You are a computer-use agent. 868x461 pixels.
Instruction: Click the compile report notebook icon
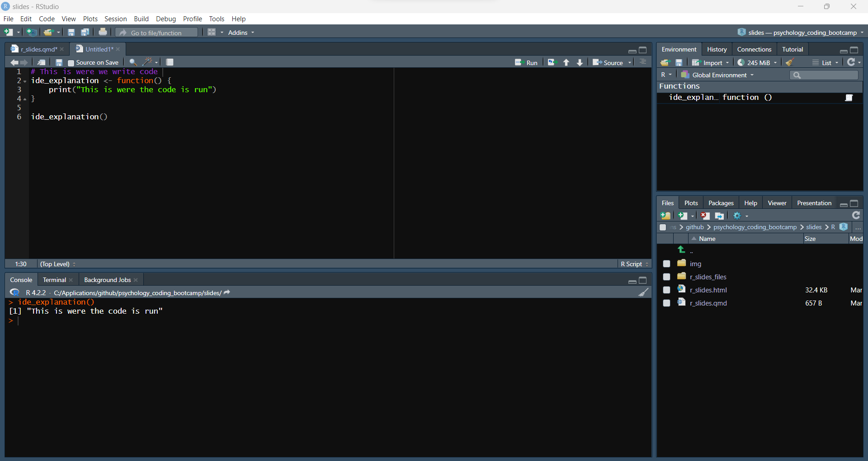click(x=170, y=62)
